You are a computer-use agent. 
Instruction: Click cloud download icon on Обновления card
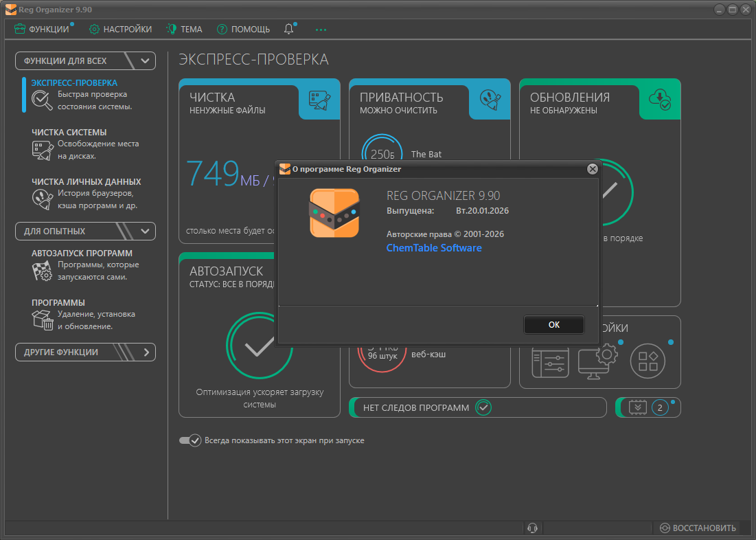click(659, 100)
